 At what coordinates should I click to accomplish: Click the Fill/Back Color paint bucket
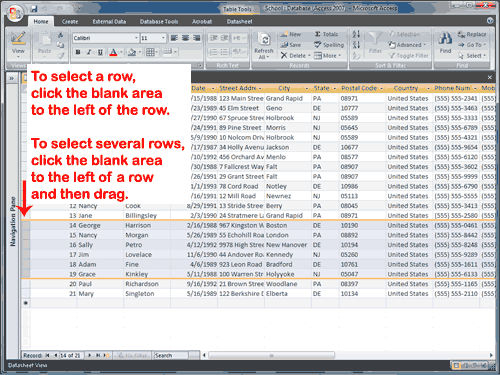pos(132,52)
